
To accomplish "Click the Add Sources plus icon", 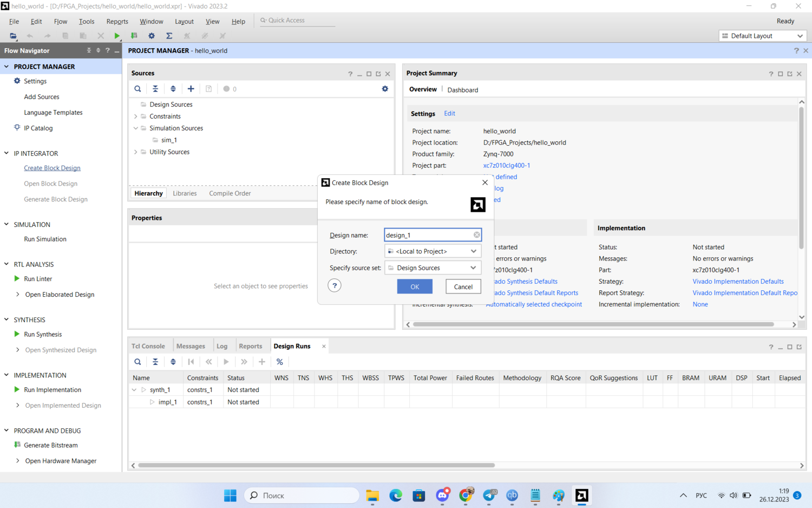I will [191, 89].
